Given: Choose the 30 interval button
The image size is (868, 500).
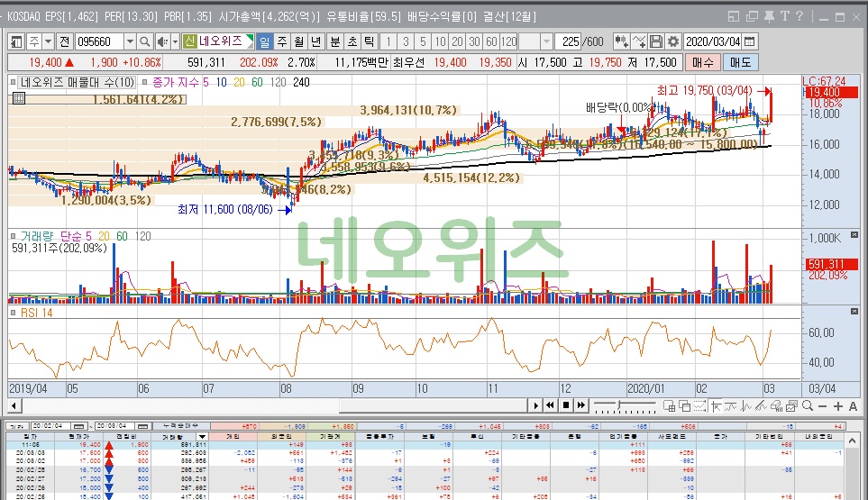Looking at the screenshot, I should (474, 41).
